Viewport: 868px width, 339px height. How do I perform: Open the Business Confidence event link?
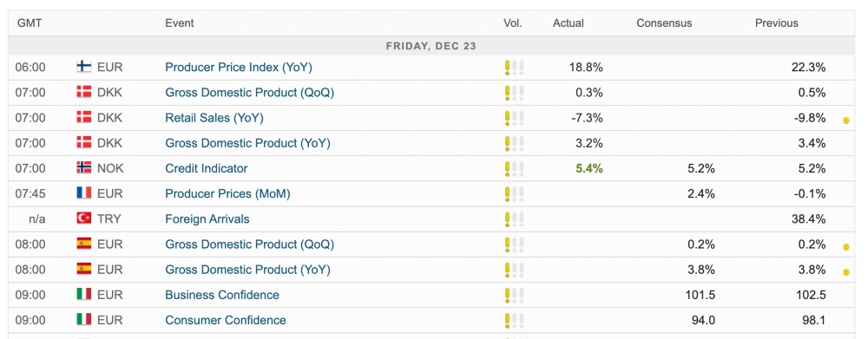coord(222,295)
